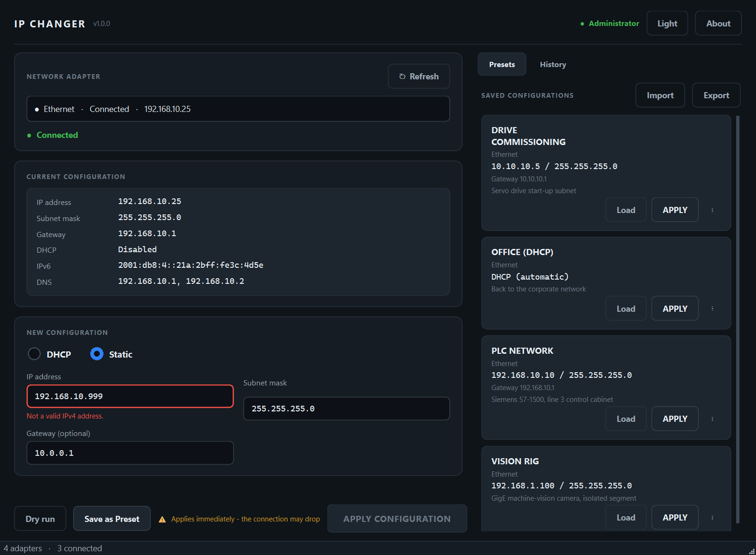
Task: Focus the Gateway optional input field
Action: click(130, 453)
